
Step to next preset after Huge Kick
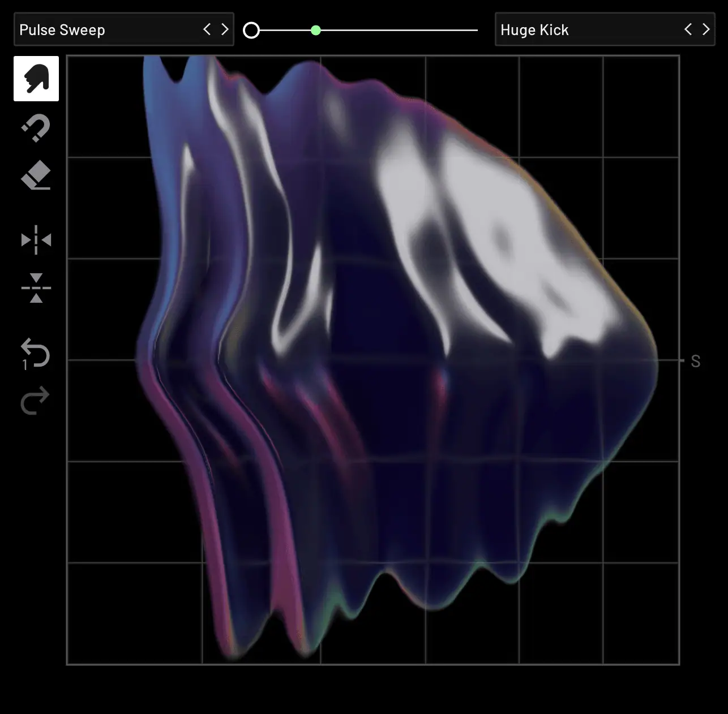pyautogui.click(x=706, y=29)
